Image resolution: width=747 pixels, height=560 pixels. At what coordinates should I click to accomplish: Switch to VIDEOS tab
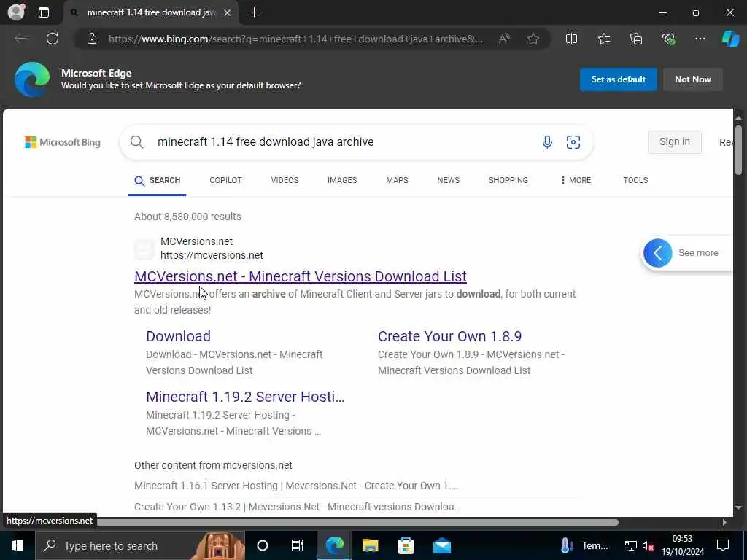[285, 181]
